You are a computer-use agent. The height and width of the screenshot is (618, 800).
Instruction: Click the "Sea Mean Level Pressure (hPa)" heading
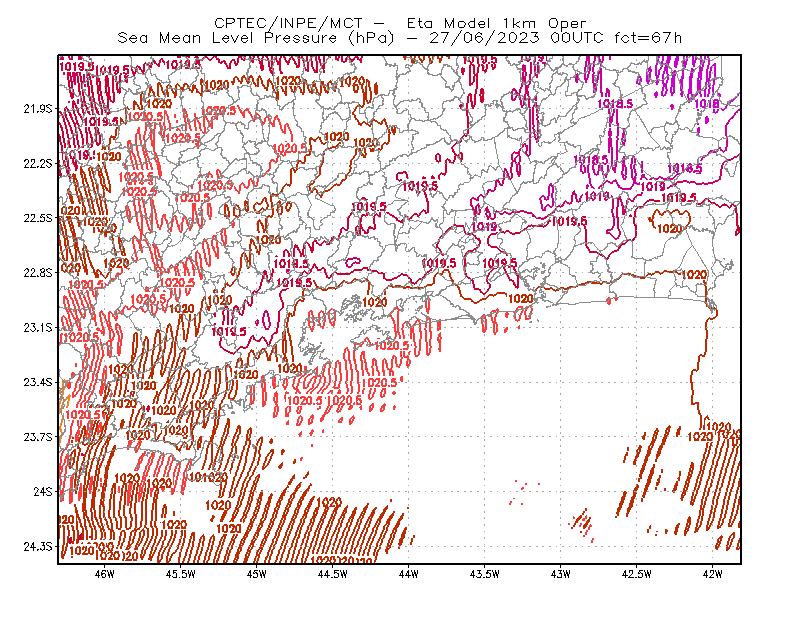(x=256, y=38)
